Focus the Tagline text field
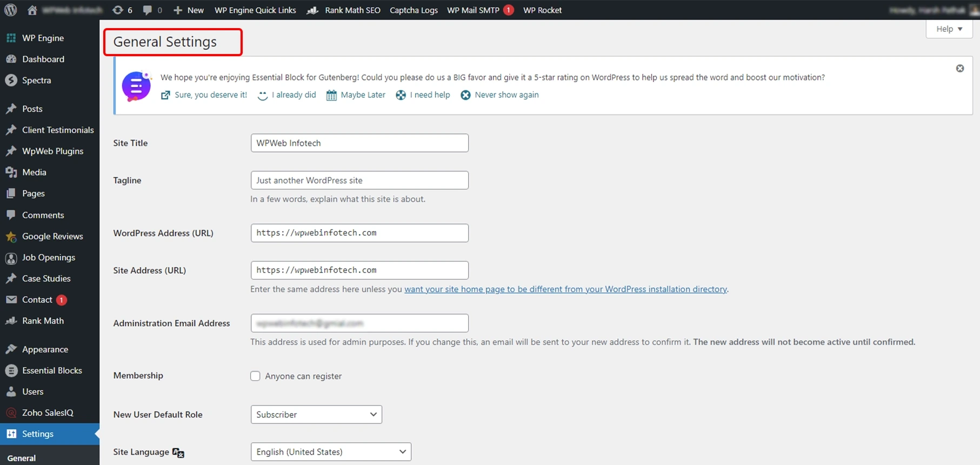This screenshot has width=980, height=465. (x=359, y=180)
